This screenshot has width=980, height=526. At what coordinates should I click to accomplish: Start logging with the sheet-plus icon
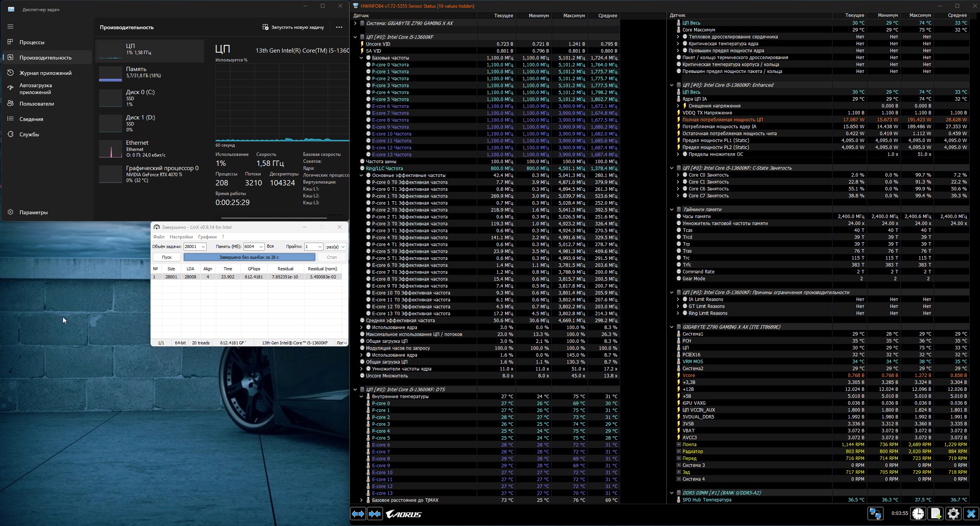(x=936, y=514)
